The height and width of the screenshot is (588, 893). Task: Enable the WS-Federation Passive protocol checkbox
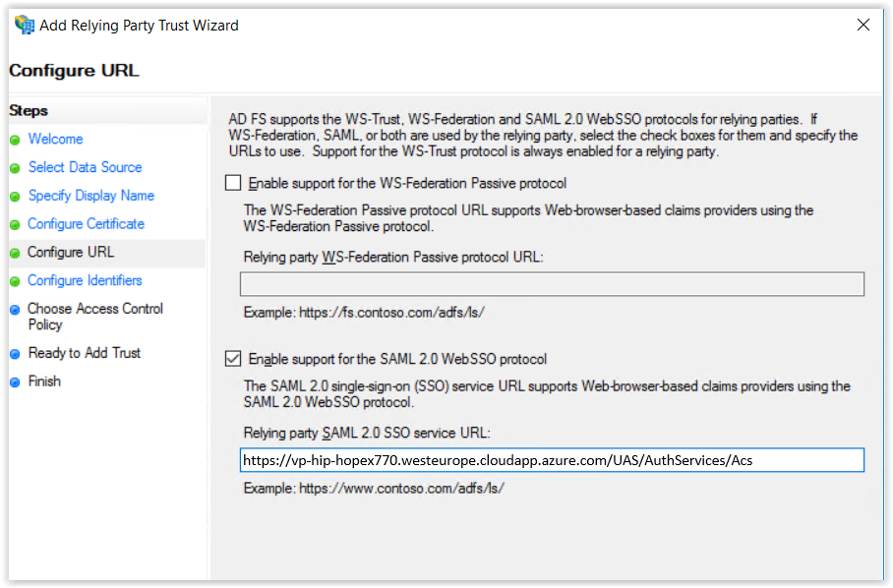pos(233,183)
